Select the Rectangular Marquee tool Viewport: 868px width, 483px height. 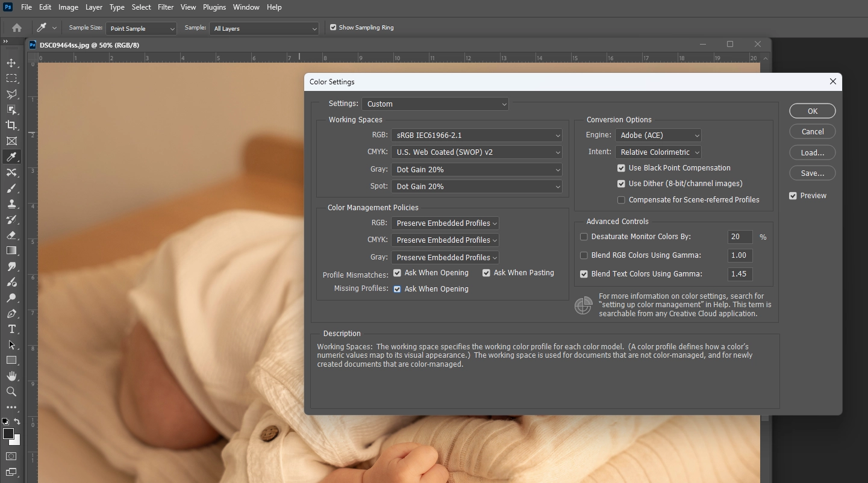point(11,78)
